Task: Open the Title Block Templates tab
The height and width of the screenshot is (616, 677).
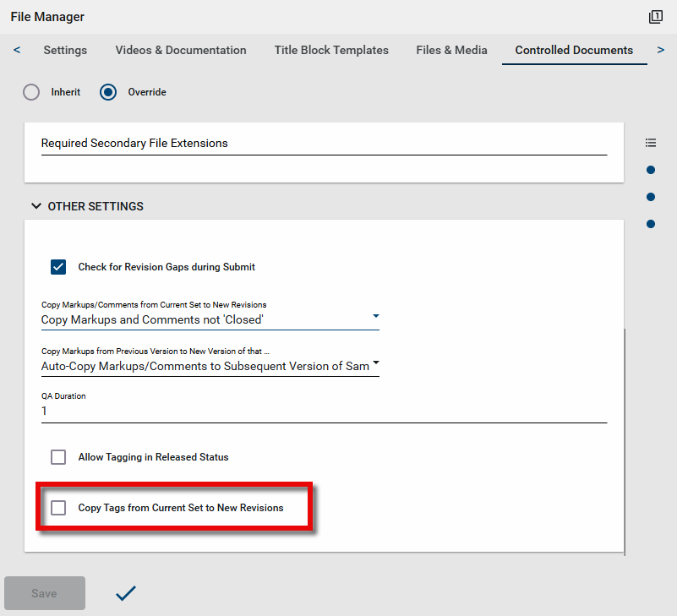Action: (x=331, y=50)
